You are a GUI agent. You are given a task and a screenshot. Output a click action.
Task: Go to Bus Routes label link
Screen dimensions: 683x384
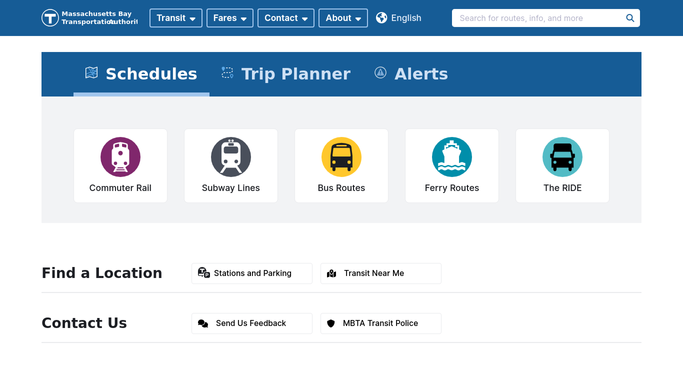(x=341, y=188)
